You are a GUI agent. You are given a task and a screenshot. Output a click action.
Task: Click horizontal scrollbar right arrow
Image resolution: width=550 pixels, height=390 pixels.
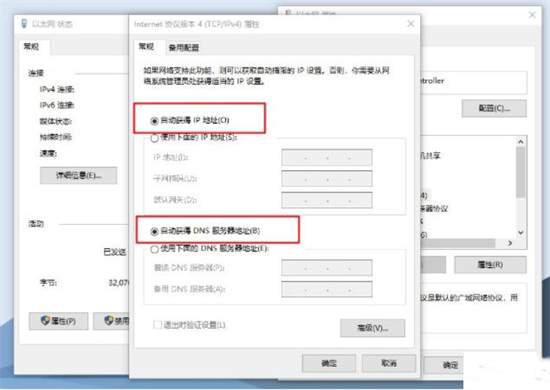point(510,243)
